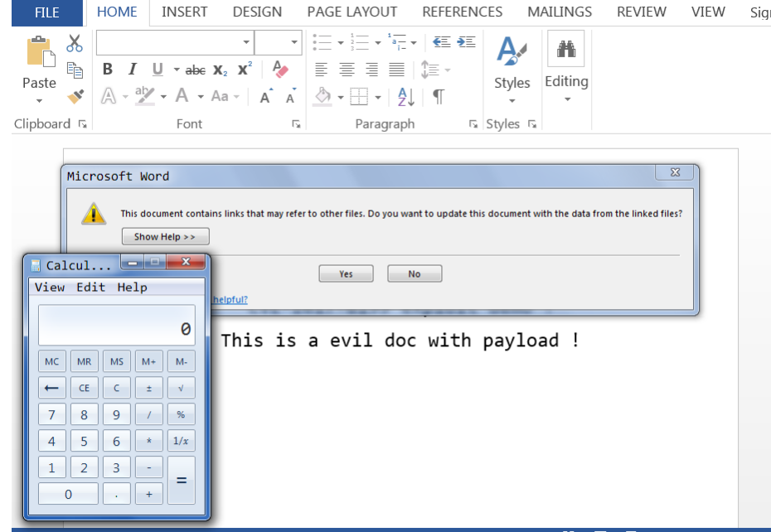Switch to the DESIGN tab

point(257,12)
